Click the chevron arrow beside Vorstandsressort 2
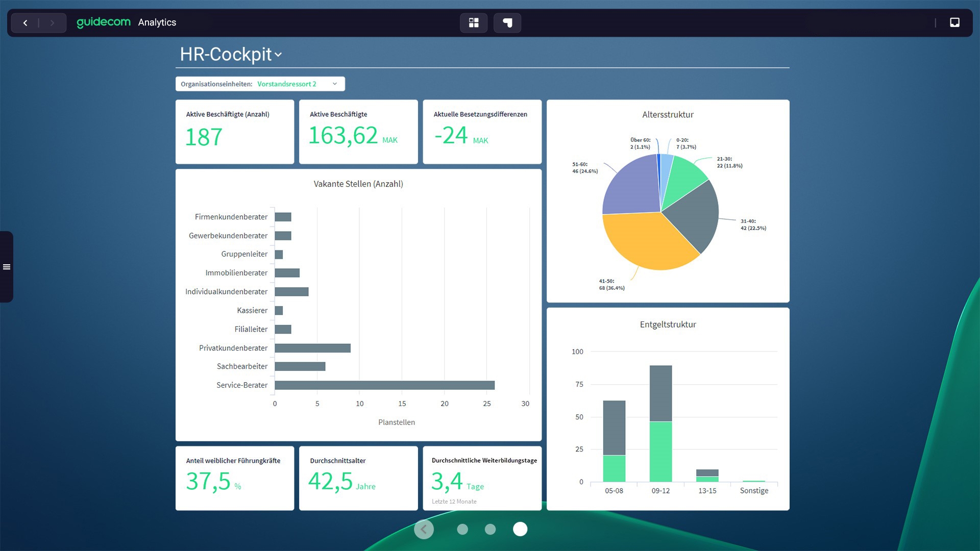 coord(335,84)
